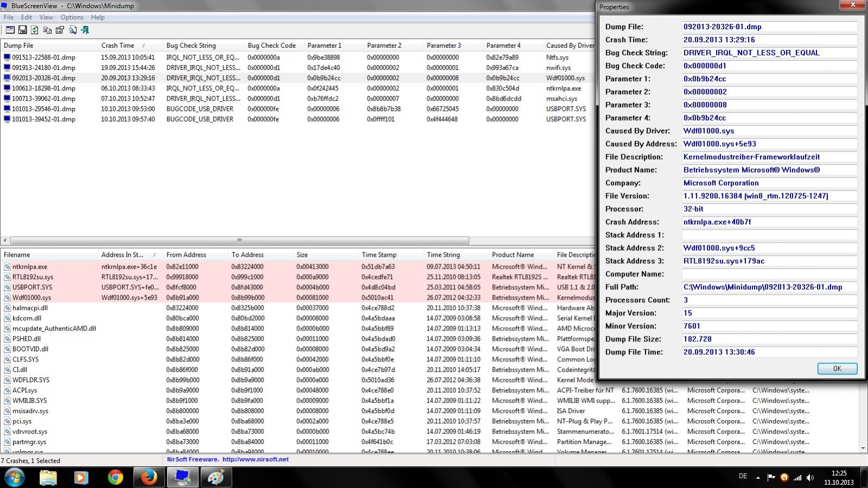The width and height of the screenshot is (868, 488).
Task: Open the Edit menu
Action: click(x=27, y=17)
